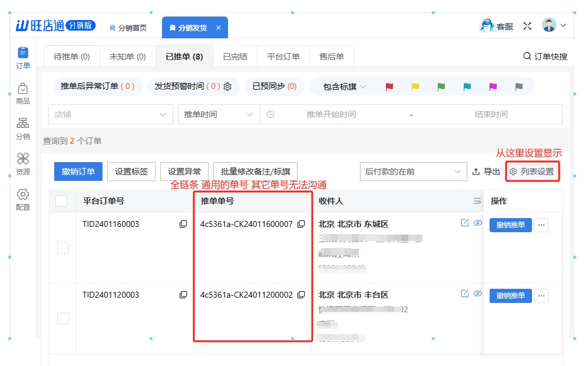Switch to the 待推单 tab
This screenshot has height=366, width=588.
pos(71,57)
